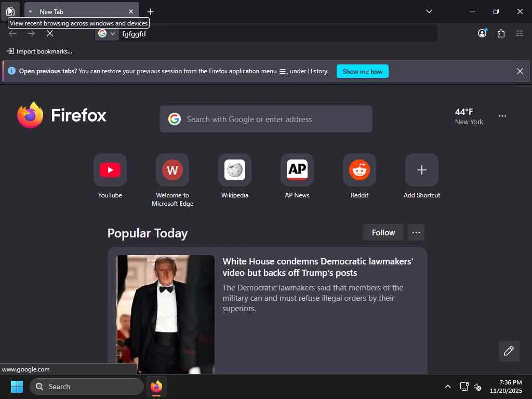The image size is (532, 399).
Task: Click the Follow button for Popular Today
Action: point(383,232)
